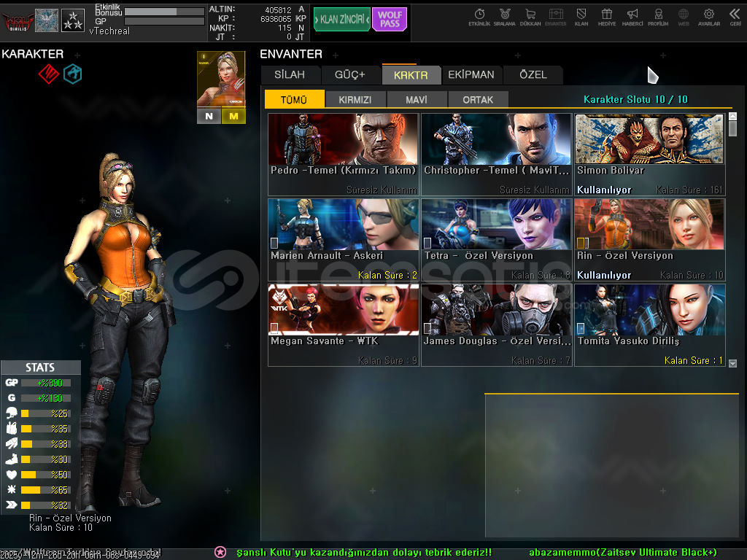Open the EKİPMAN equipment tab
This screenshot has width=747, height=560.
tap(471, 75)
